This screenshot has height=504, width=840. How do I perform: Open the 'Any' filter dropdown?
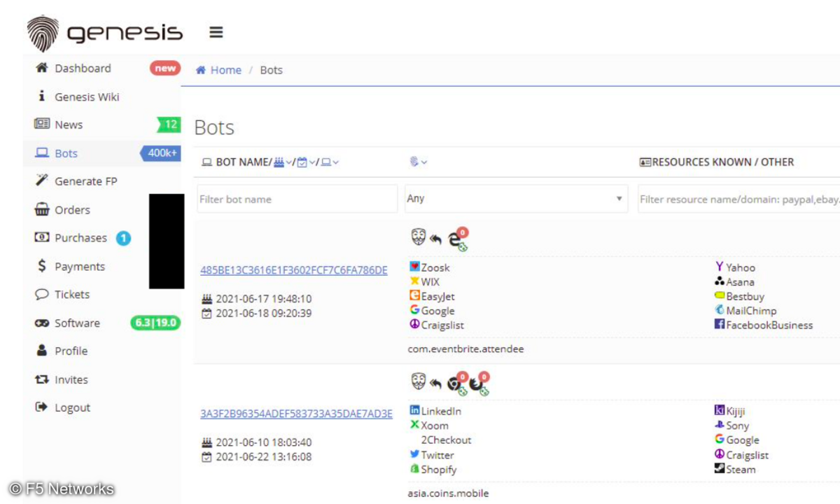tap(516, 199)
